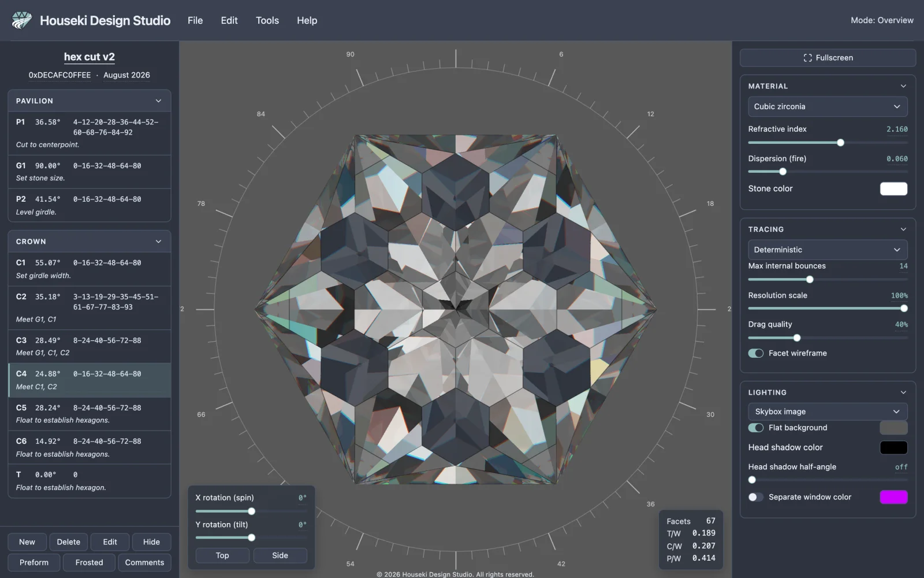
Task: Click the Flat background gray swatch
Action: tap(893, 428)
